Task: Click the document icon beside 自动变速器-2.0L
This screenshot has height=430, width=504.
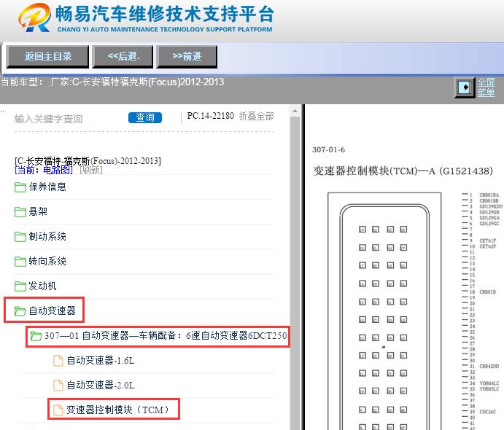Action: click(x=58, y=386)
